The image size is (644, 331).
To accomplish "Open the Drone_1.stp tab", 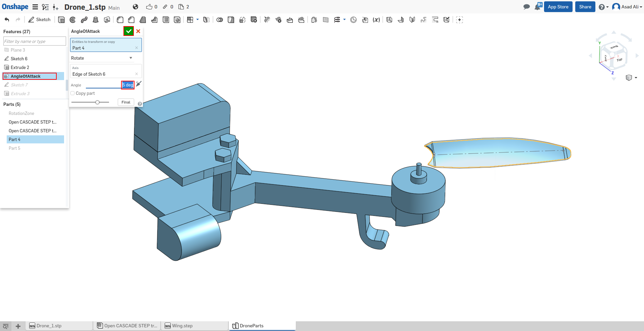I will coord(49,326).
